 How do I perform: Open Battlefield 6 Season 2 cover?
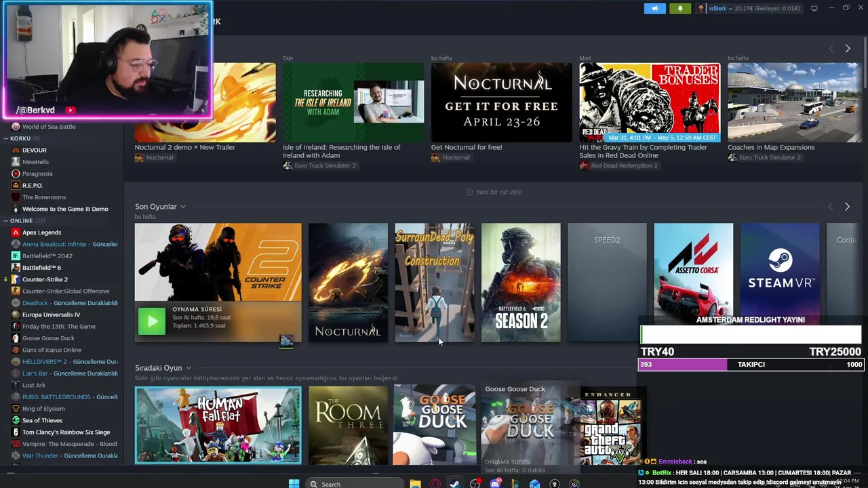pyautogui.click(x=521, y=283)
